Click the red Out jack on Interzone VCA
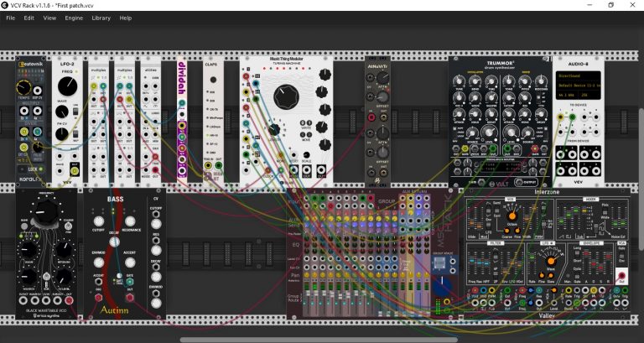The width and height of the screenshot is (644, 343). click(621, 275)
